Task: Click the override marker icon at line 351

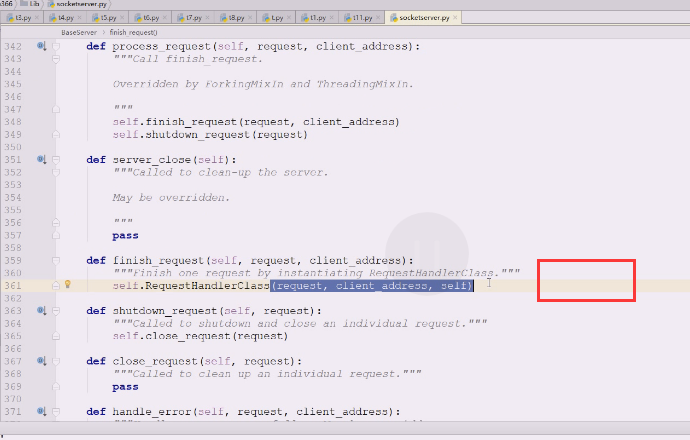Action: [x=41, y=159]
